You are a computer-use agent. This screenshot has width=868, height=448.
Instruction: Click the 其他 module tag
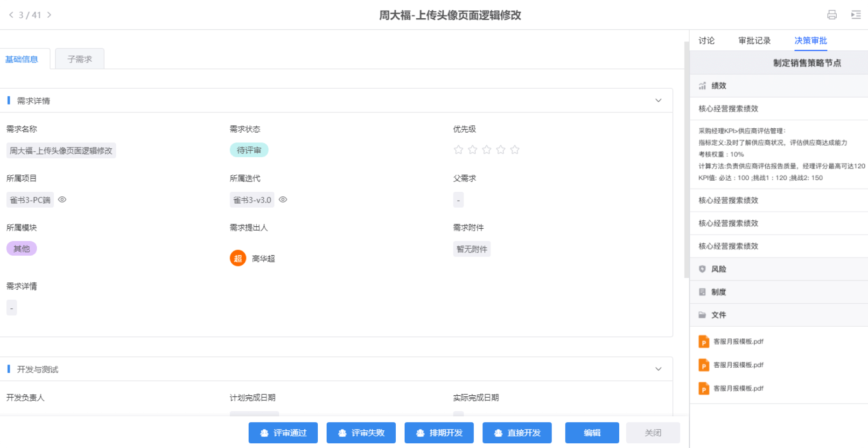point(21,249)
